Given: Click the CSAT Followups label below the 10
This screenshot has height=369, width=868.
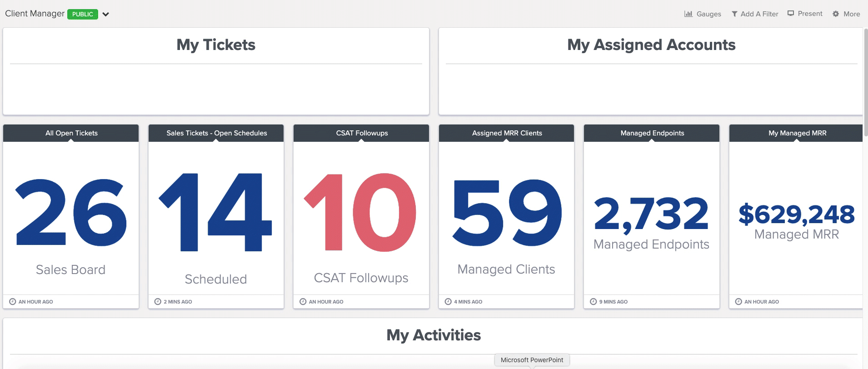Looking at the screenshot, I should [x=361, y=278].
